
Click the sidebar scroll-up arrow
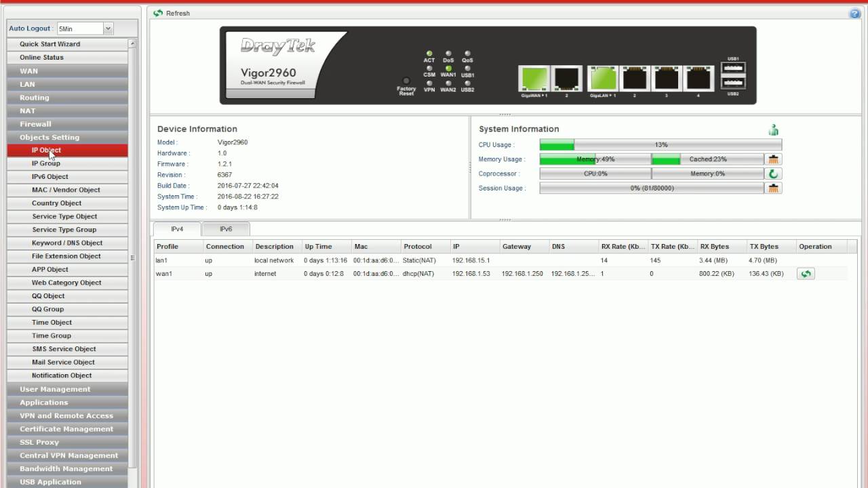(132, 43)
